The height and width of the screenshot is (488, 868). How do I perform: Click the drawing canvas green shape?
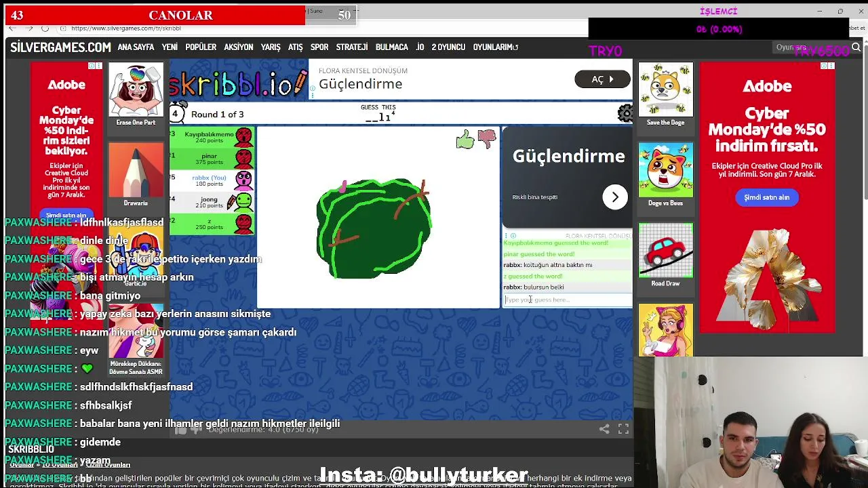374,229
